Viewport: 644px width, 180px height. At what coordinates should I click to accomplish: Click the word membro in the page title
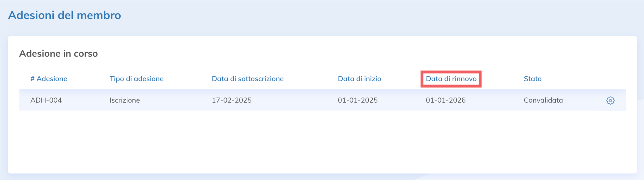pyautogui.click(x=99, y=15)
